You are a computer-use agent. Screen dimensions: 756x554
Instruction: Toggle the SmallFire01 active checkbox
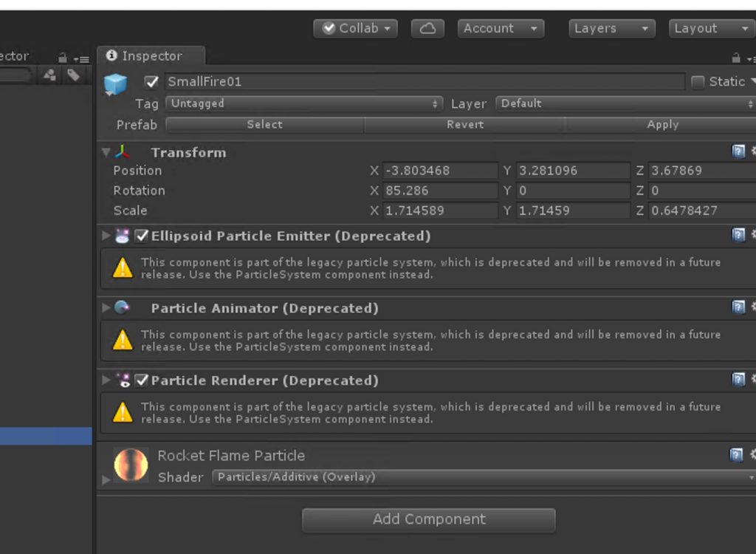click(x=152, y=82)
